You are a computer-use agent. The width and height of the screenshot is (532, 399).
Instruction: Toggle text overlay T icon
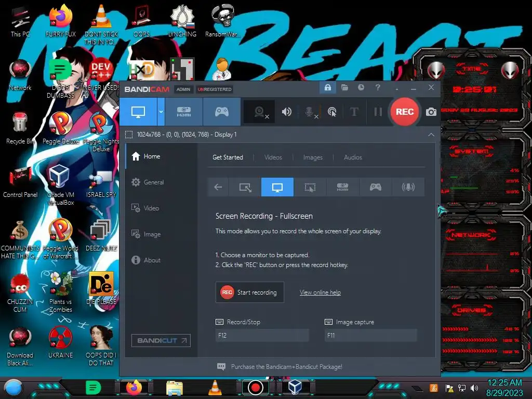tap(354, 112)
